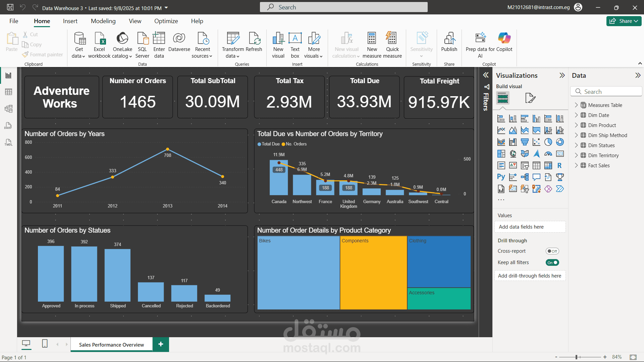Open the File menu
The image size is (644, 362).
[x=14, y=21]
